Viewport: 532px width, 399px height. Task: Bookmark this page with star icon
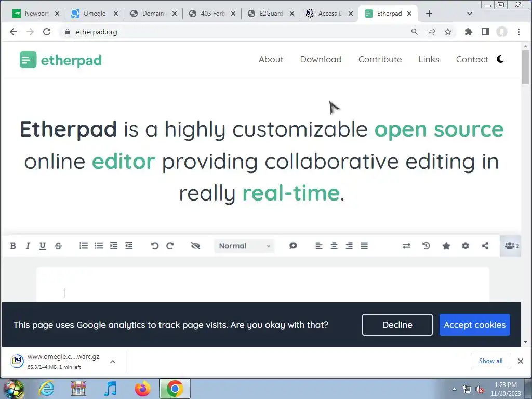click(x=448, y=32)
